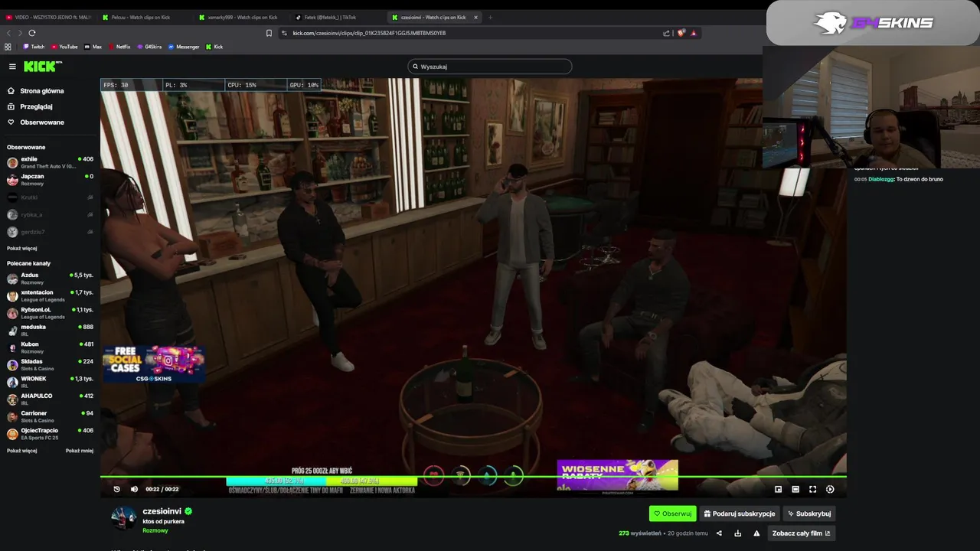Open the apps grid in bookmarks bar
The height and width of the screenshot is (551, 980).
pyautogui.click(x=8, y=47)
